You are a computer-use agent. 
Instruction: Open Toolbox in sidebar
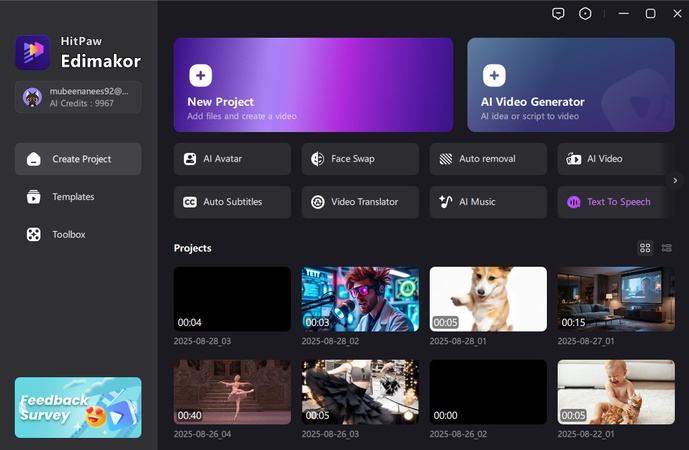click(78, 234)
